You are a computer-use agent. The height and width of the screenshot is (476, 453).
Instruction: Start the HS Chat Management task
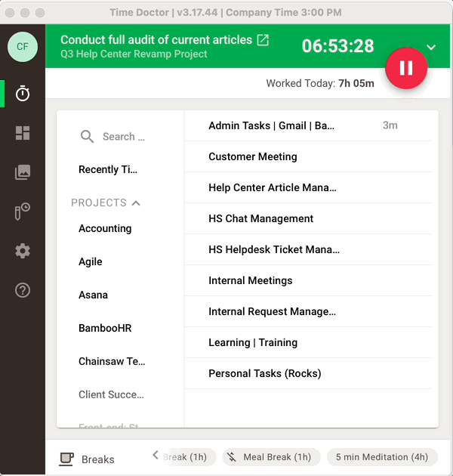coord(309,218)
